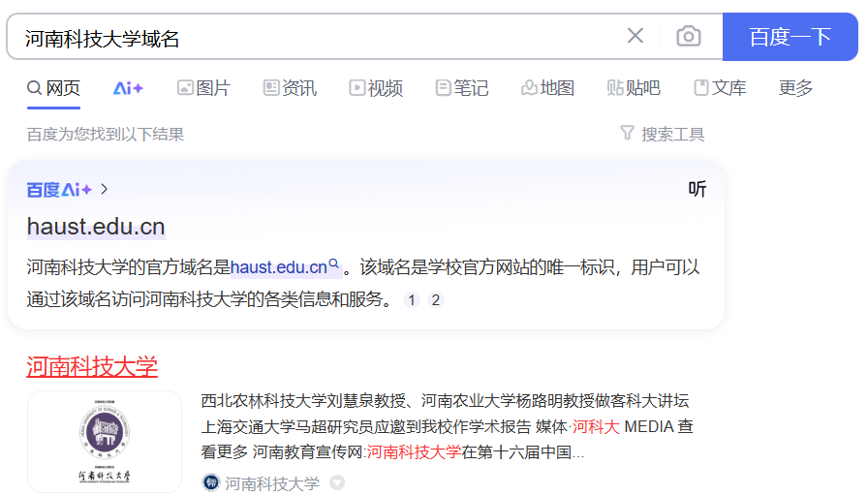The width and height of the screenshot is (868, 496).
Task: Open 搜索工具 filter options
Action: [662, 134]
